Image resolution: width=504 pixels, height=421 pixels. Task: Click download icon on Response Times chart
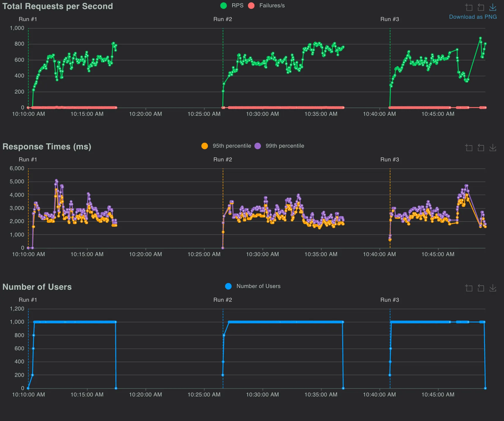click(x=493, y=148)
